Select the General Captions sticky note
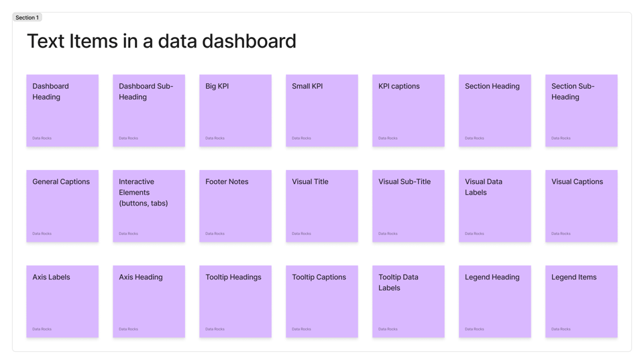The height and width of the screenshot is (364, 644). coord(62,206)
